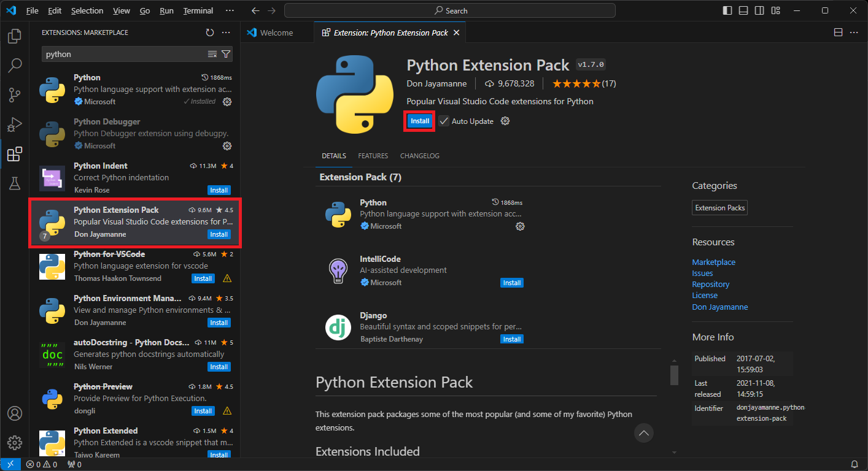Open Views and More Actions in extensions panel
The image size is (868, 471).
pos(226,33)
